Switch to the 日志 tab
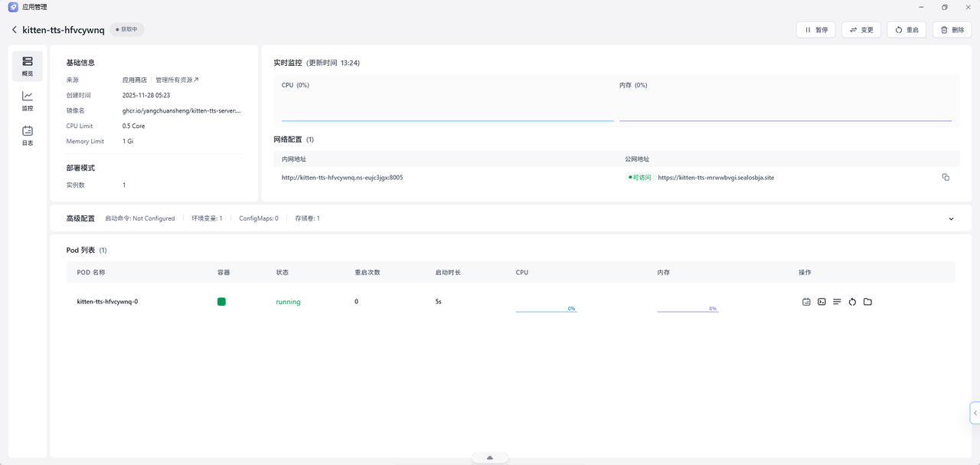This screenshot has height=465, width=980. click(28, 136)
